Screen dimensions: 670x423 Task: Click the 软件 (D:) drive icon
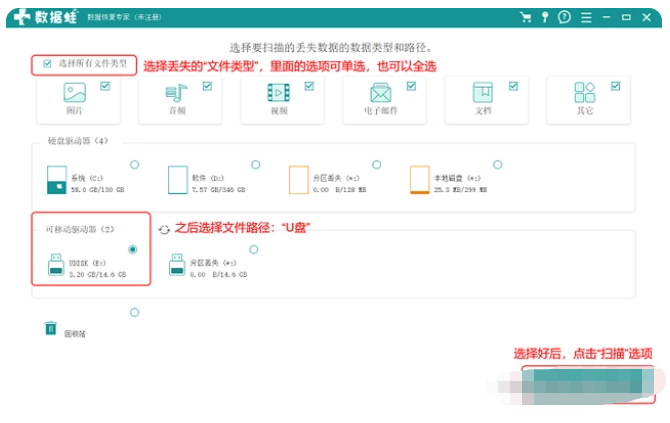[x=178, y=180]
